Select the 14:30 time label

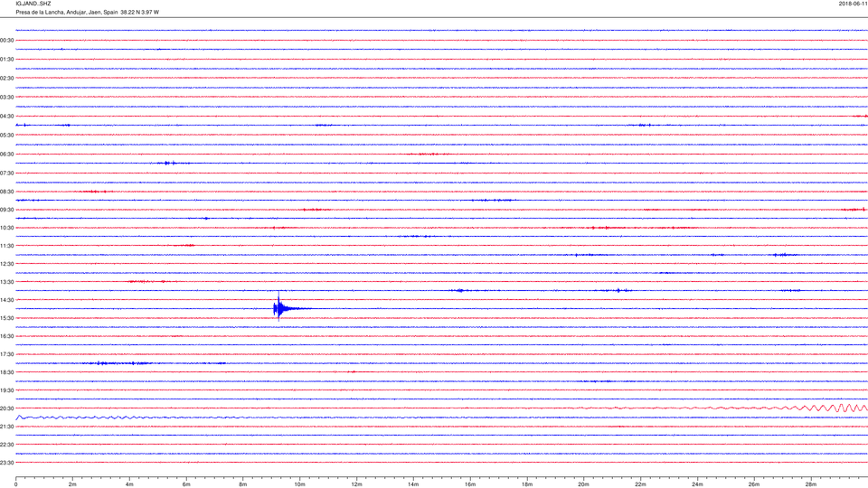tap(7, 300)
